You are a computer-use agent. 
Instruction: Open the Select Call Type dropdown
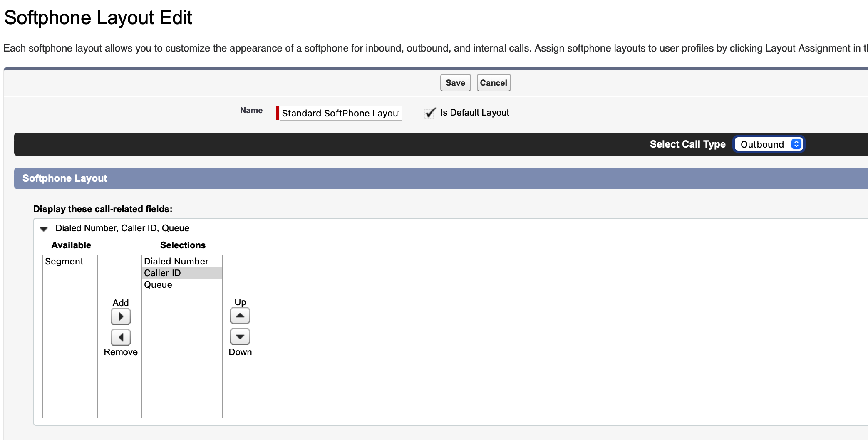pyautogui.click(x=769, y=144)
